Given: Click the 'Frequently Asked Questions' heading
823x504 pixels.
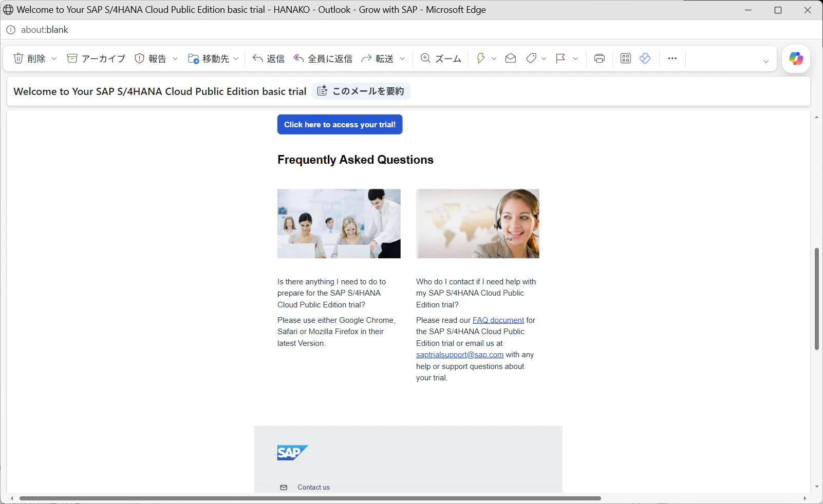Looking at the screenshot, I should [356, 160].
